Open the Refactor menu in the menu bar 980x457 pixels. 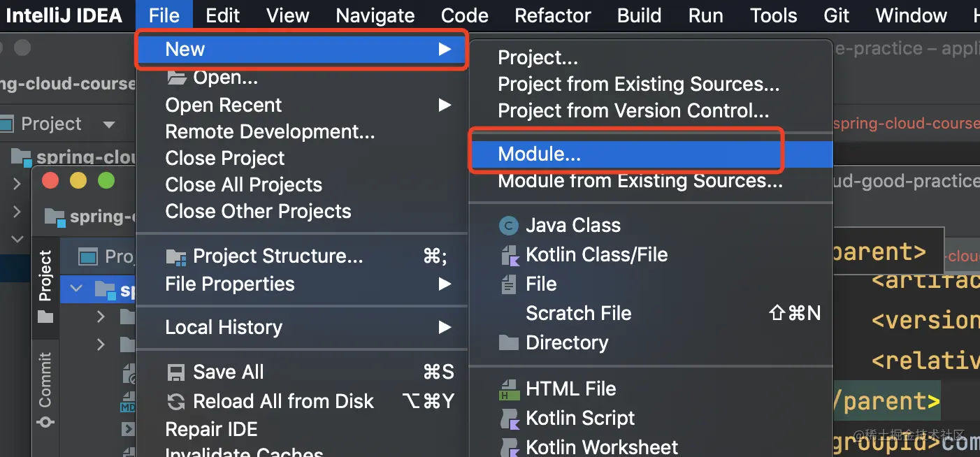coord(552,15)
